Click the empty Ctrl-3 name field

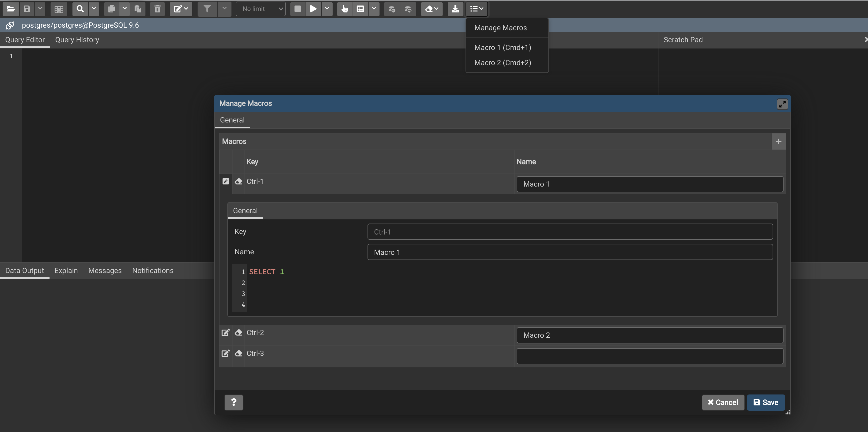(x=649, y=356)
